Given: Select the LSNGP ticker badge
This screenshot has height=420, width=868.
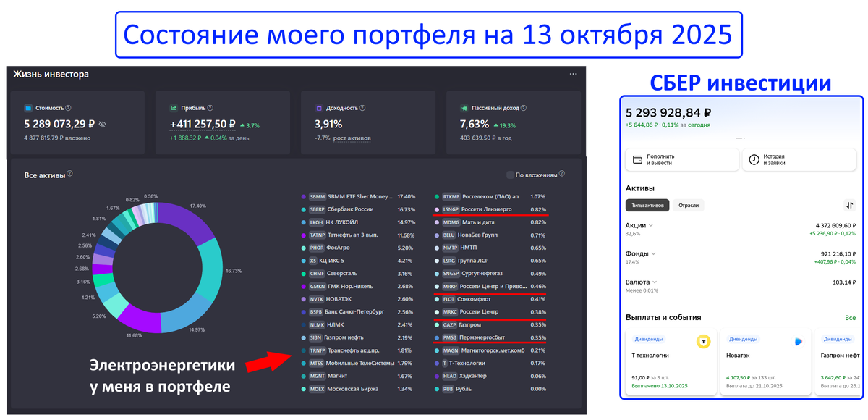Looking at the screenshot, I should click(x=451, y=209).
